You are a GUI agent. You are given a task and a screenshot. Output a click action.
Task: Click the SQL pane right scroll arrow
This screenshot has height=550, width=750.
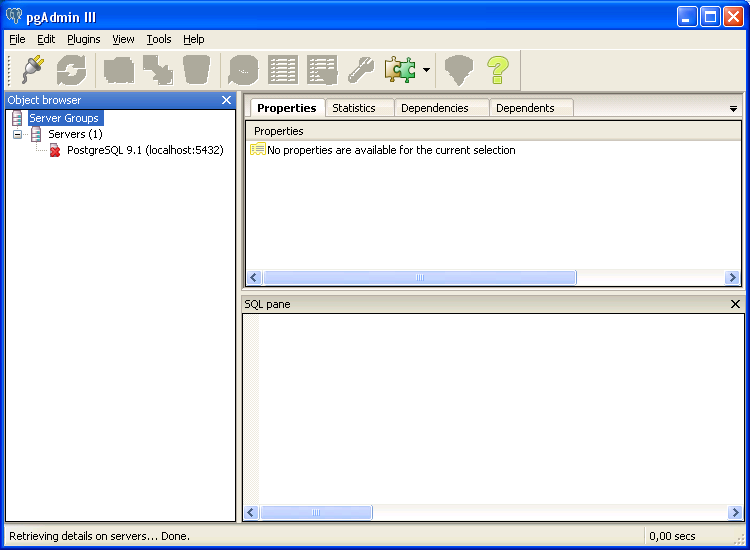click(x=735, y=513)
